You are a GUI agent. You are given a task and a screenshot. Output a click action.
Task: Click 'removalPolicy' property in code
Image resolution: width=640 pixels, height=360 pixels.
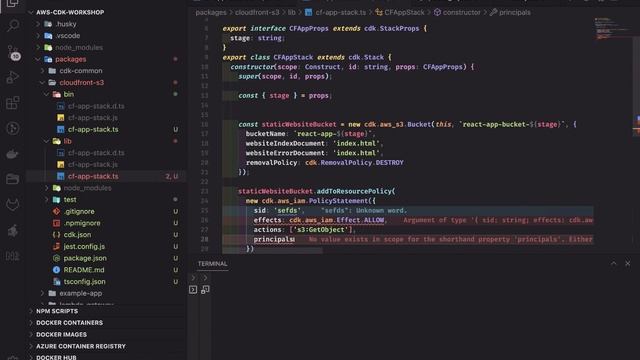pyautogui.click(x=271, y=162)
